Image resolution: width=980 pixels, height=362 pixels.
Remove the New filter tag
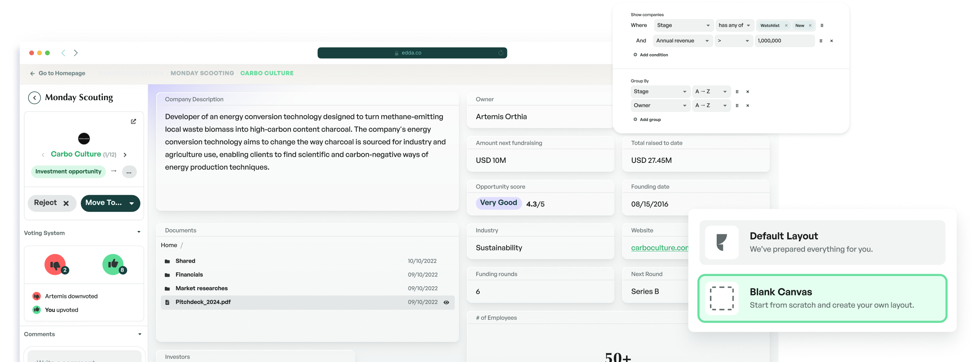click(810, 26)
